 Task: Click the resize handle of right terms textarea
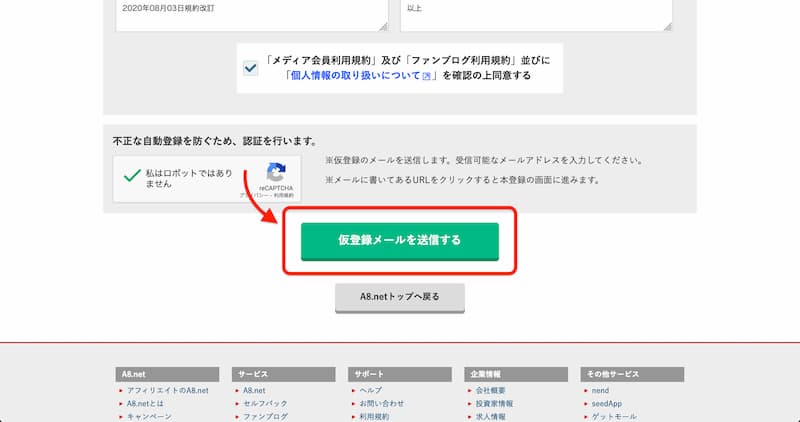(x=667, y=27)
